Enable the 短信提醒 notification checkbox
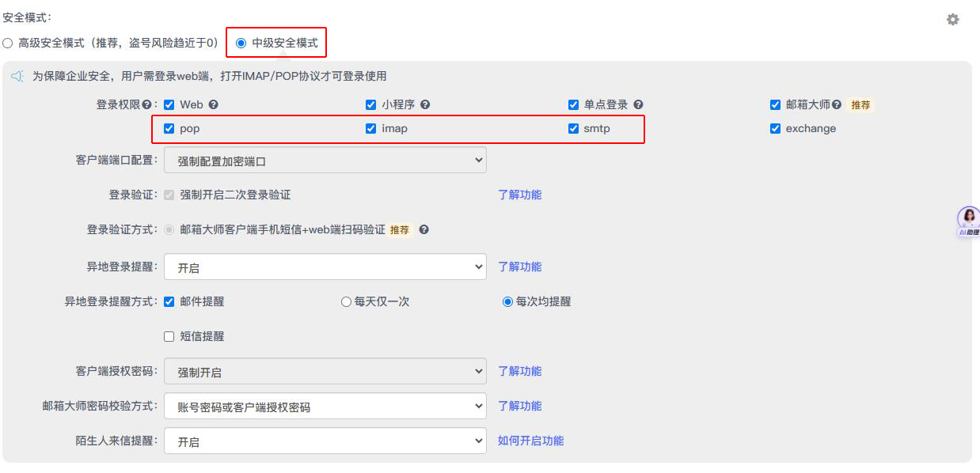980x473 pixels. (x=169, y=336)
